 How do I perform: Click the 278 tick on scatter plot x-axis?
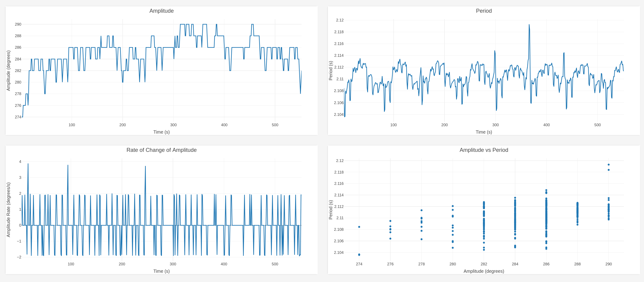pyautogui.click(x=421, y=264)
